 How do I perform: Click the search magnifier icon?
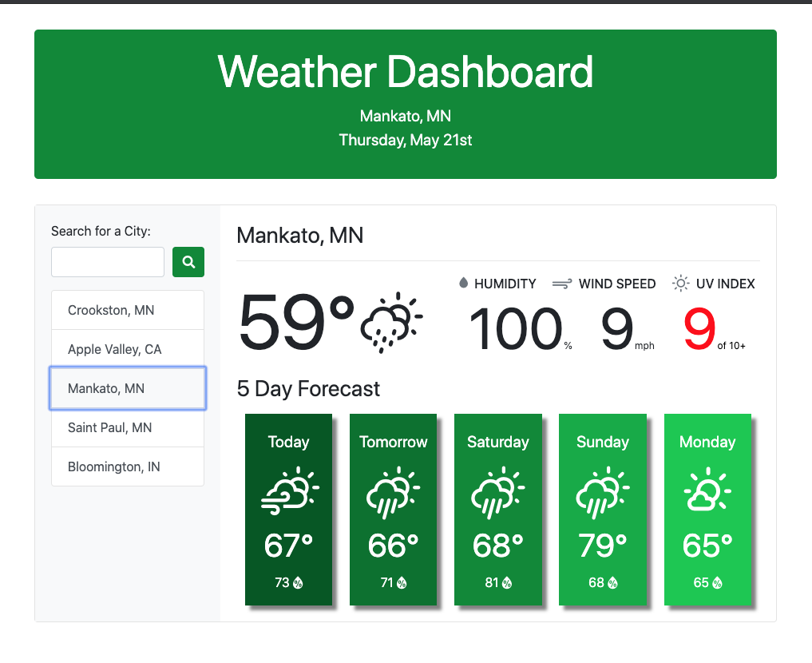[x=188, y=261]
